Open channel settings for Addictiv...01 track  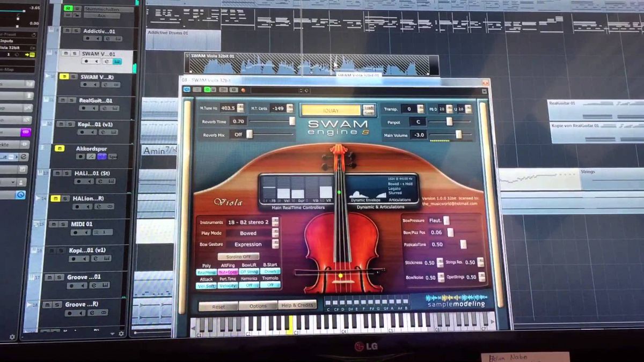107,39
